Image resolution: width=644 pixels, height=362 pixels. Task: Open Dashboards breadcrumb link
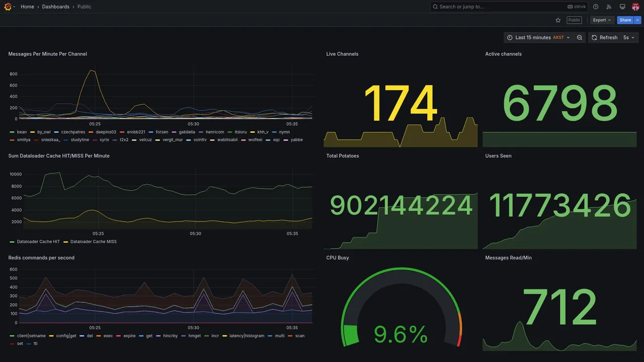click(56, 7)
